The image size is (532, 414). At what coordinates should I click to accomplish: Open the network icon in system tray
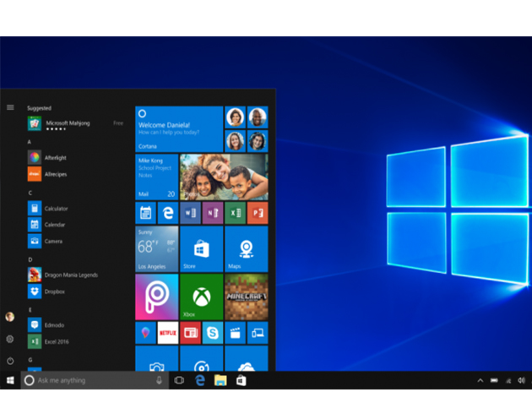click(508, 381)
